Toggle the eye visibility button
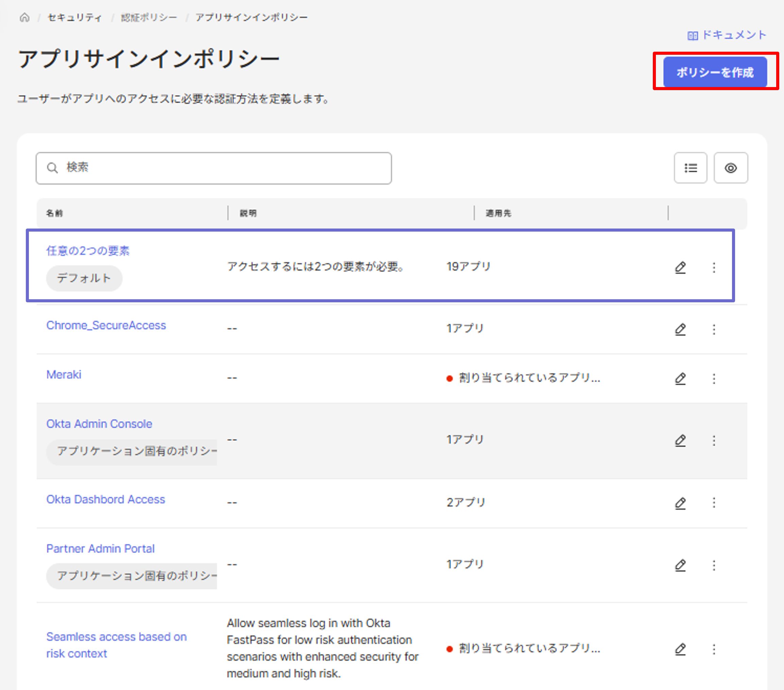Screen dimensions: 784x690 [x=730, y=168]
